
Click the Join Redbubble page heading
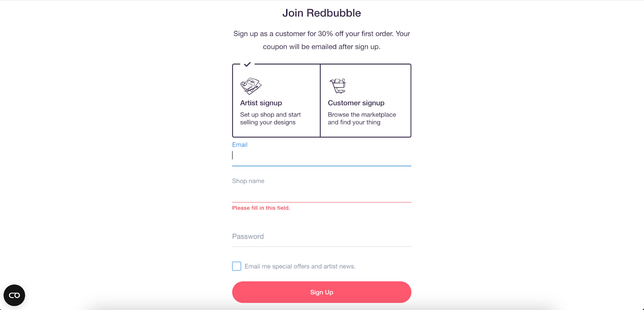(321, 13)
